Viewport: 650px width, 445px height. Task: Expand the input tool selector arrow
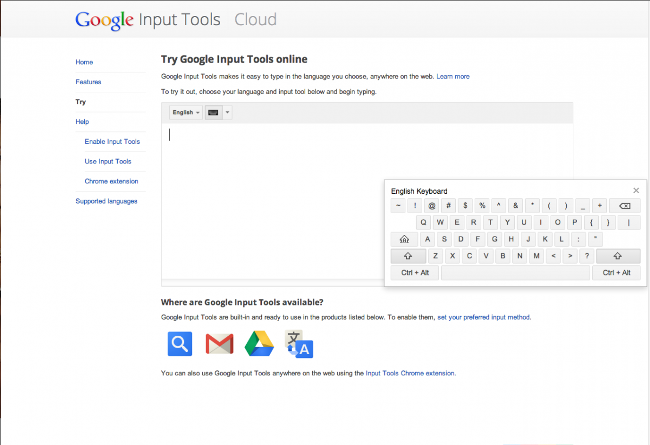(227, 112)
